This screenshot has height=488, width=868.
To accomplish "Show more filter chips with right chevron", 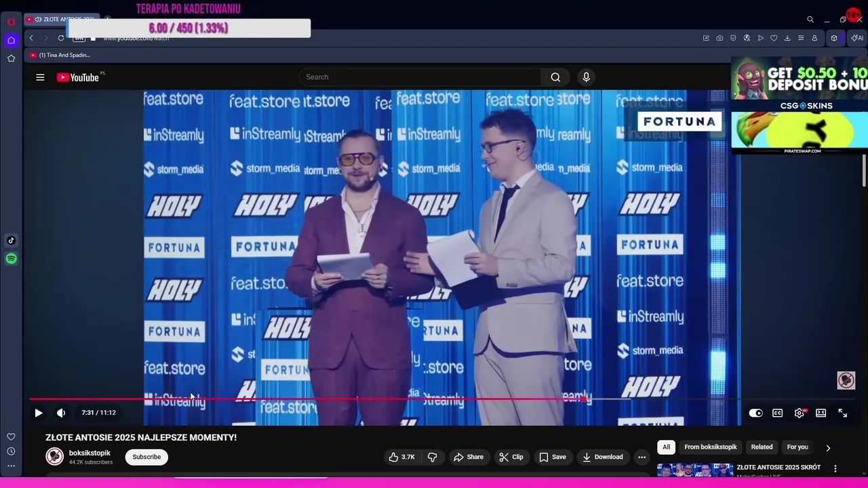I will point(828,447).
